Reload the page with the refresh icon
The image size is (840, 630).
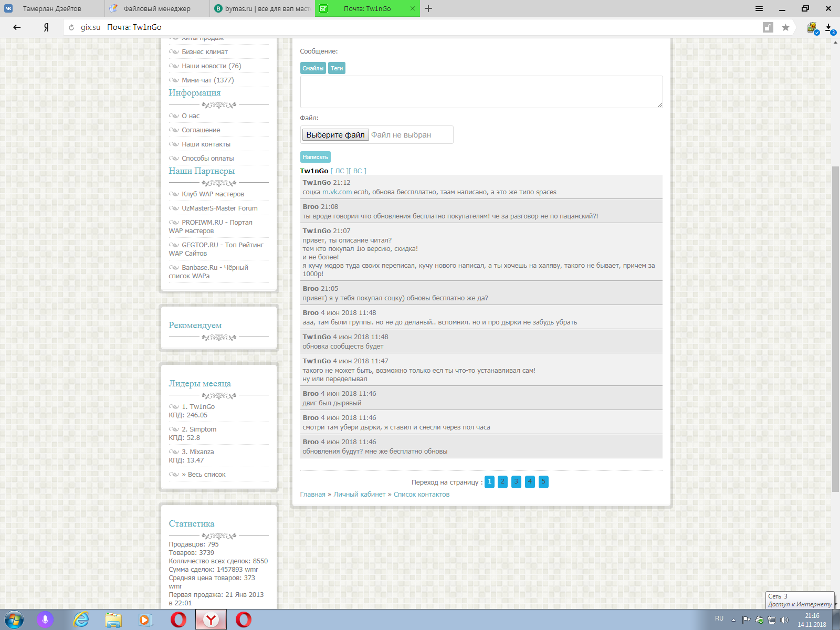(71, 27)
